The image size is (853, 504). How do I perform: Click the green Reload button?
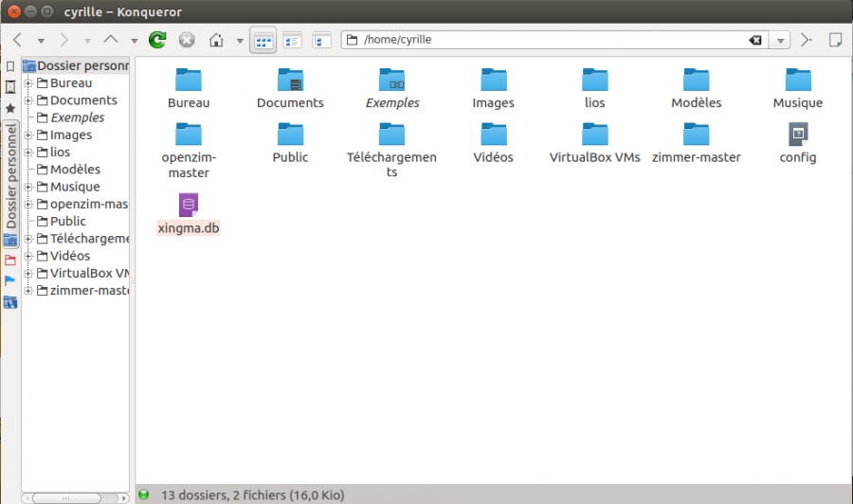click(x=157, y=40)
